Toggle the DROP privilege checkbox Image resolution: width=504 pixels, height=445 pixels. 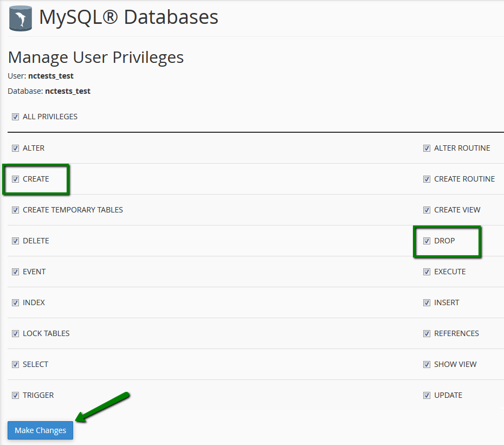[427, 241]
